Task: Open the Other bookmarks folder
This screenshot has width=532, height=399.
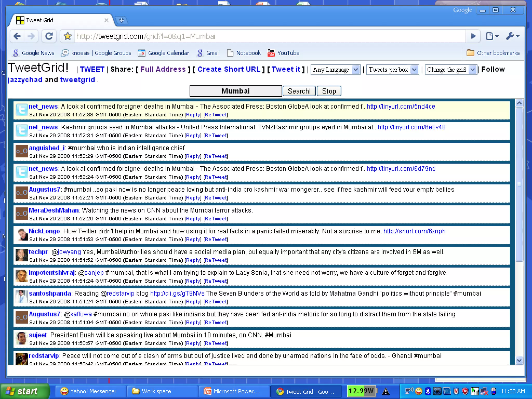Action: 493,53
